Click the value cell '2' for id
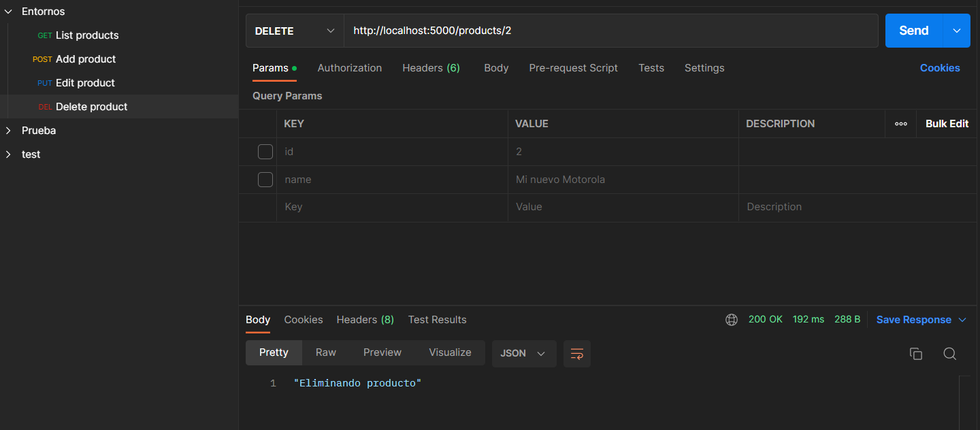Viewport: 980px width, 430px height. point(623,152)
